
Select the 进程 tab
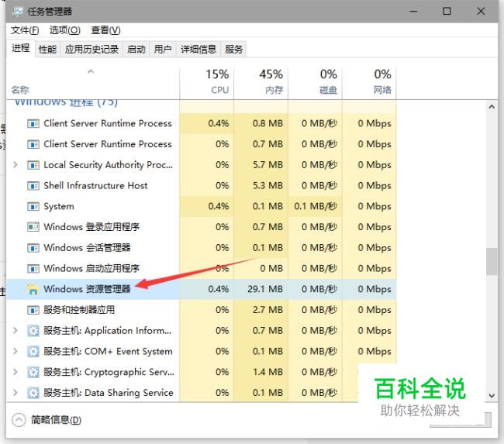tap(21, 48)
